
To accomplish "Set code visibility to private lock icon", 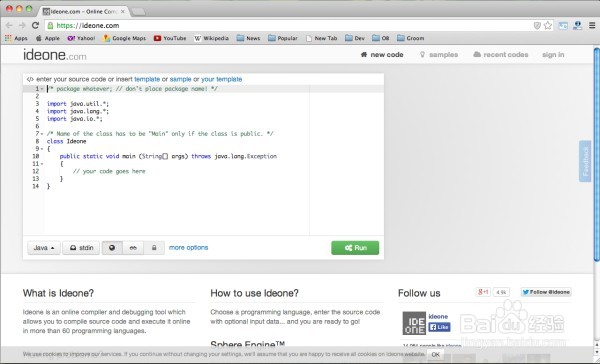I will (x=154, y=248).
